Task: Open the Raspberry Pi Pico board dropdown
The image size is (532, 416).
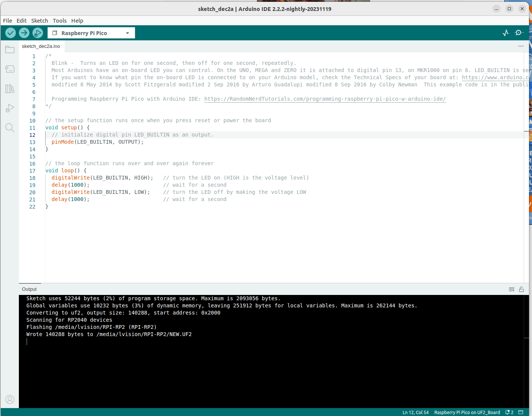Action: [91, 33]
